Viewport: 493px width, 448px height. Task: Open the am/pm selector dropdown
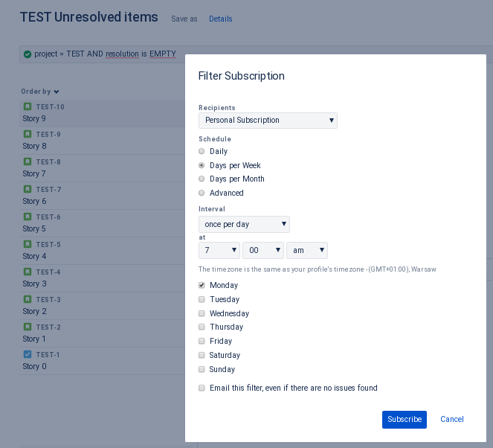[307, 251]
